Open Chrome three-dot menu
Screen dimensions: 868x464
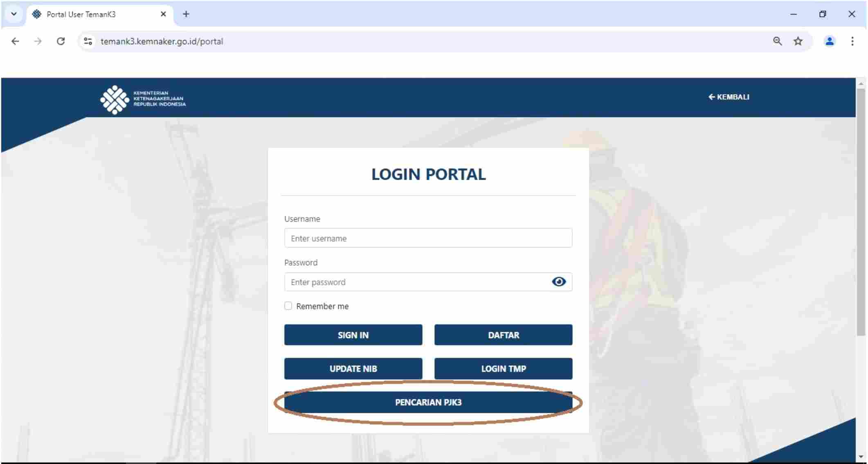pos(852,41)
